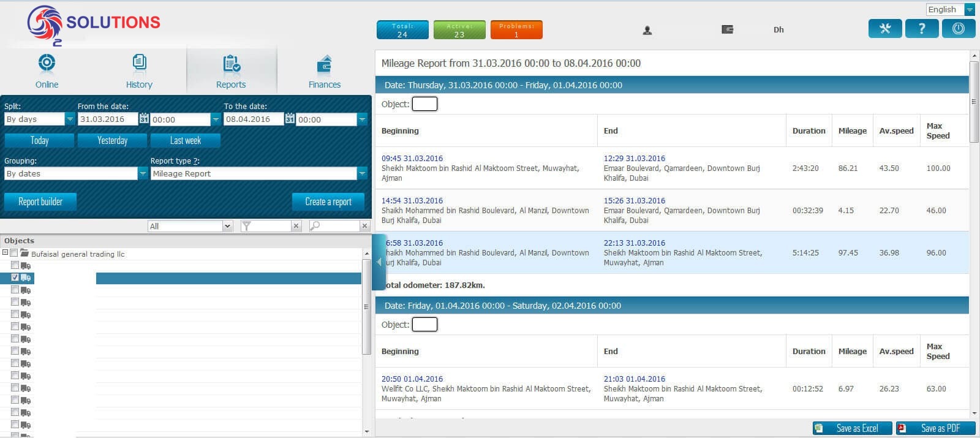Screen dimensions: 980x438
Task: Click the report panel vertical scrollbar
Action: tap(974, 233)
